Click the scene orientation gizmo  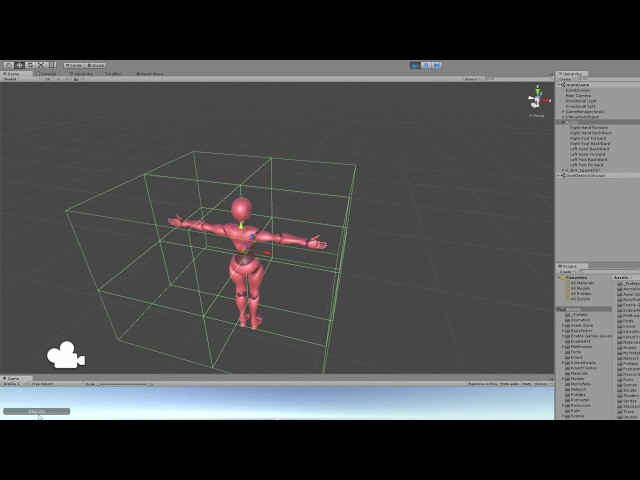click(538, 98)
